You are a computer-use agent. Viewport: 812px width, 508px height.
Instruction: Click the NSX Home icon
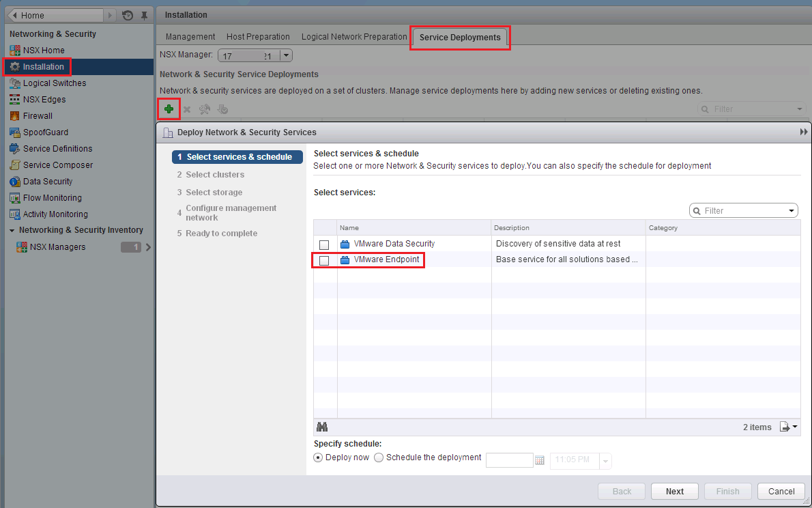pyautogui.click(x=14, y=51)
